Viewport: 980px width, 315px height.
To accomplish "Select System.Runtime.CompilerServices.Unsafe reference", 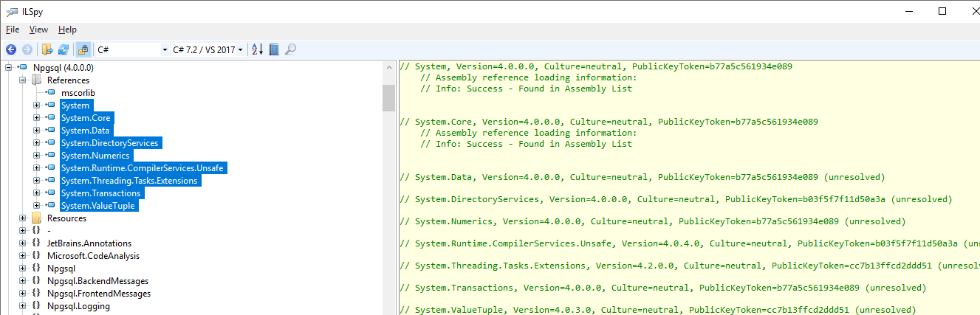I will click(x=143, y=168).
